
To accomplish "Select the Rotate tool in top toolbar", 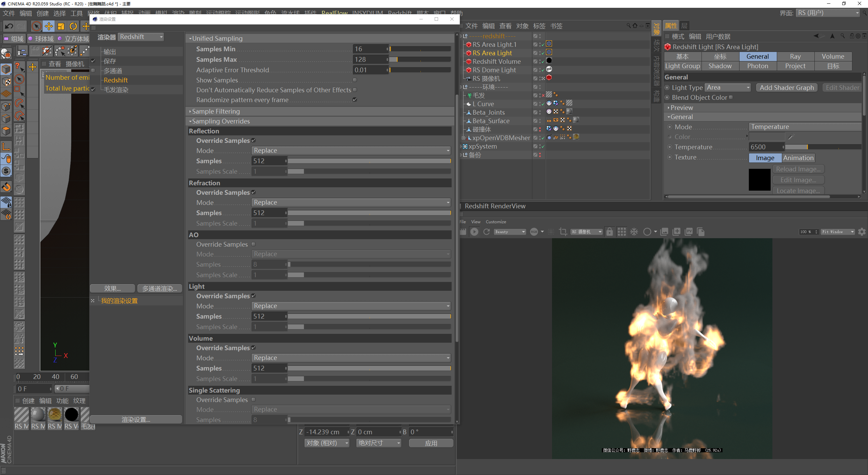I will coord(73,26).
